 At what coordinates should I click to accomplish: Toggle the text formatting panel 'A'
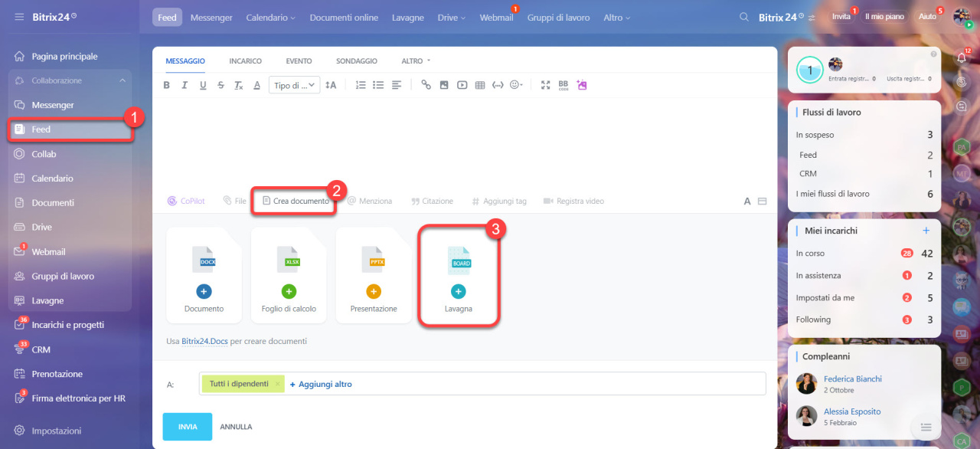[x=747, y=202]
